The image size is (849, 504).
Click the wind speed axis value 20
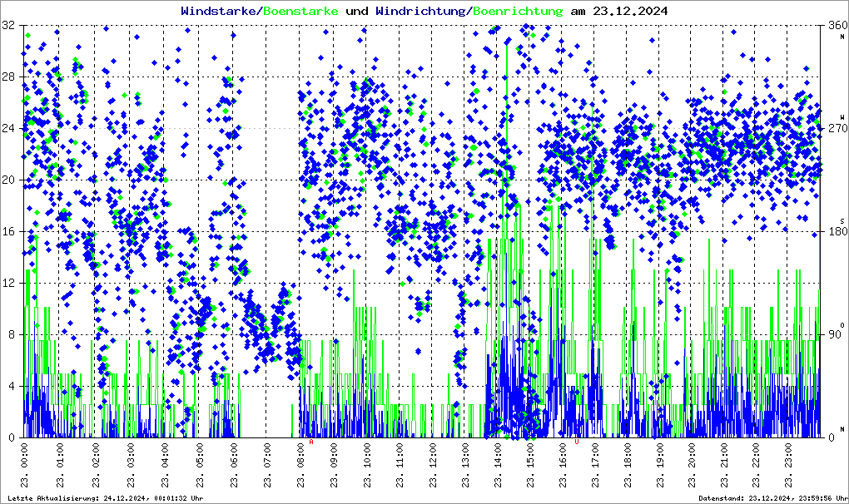coord(8,180)
